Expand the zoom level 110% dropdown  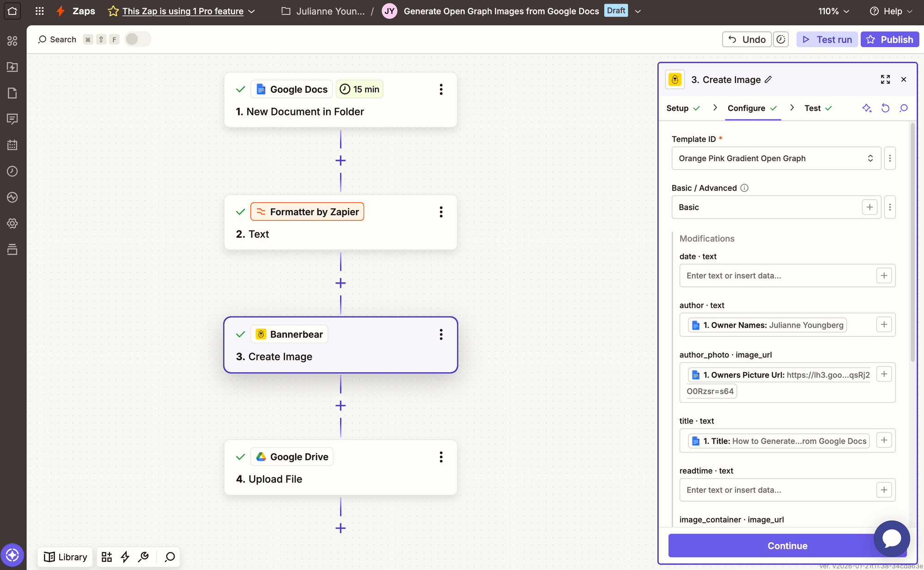click(834, 11)
